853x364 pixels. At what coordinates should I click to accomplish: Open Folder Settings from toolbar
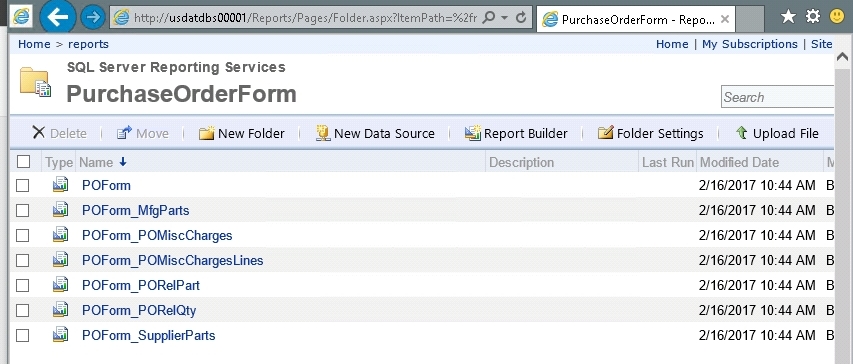(x=650, y=133)
